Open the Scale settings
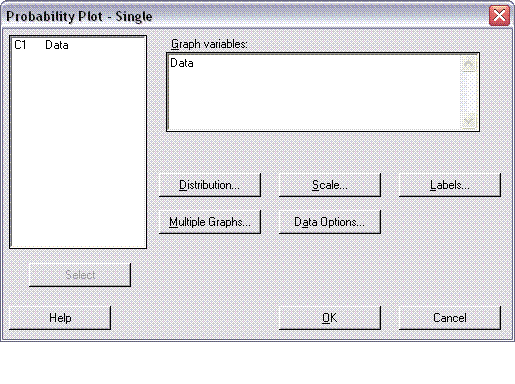Viewport: 515px width, 384px height. point(330,185)
